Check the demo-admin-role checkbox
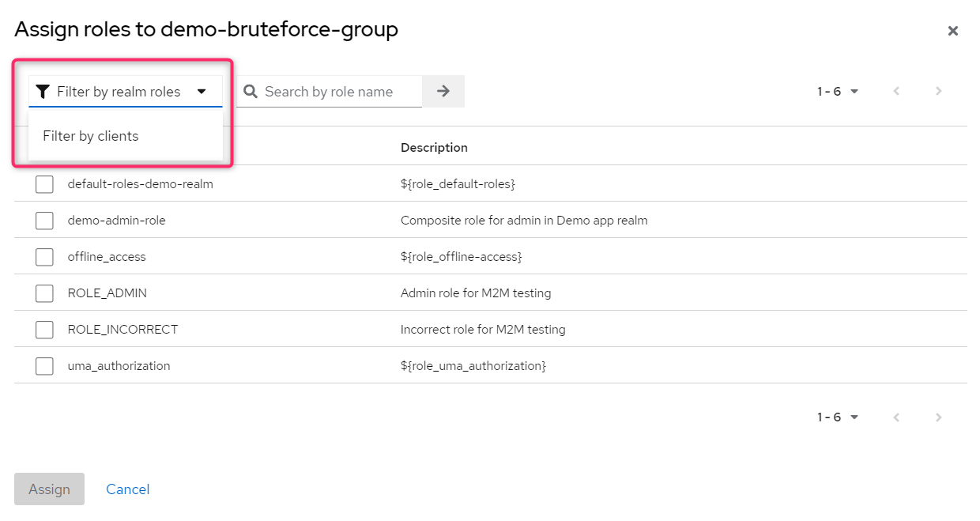 pos(44,221)
